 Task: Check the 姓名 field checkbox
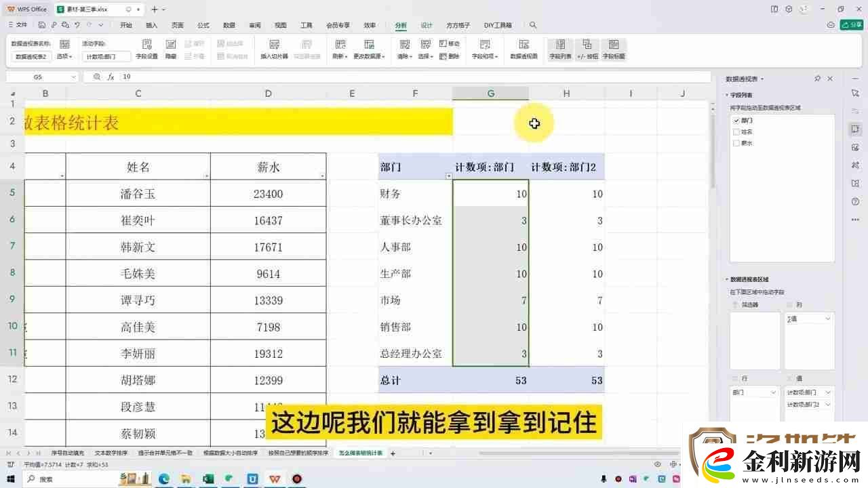(x=735, y=132)
